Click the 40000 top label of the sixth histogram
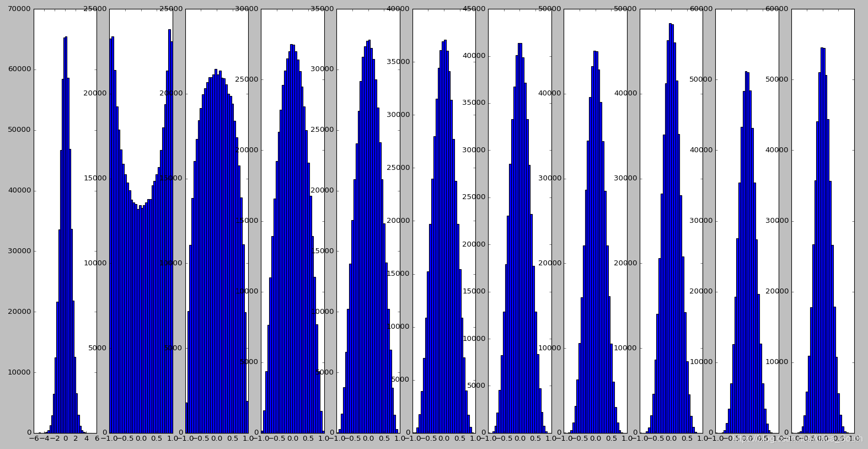Screen dimensions: 868x449 399,9
